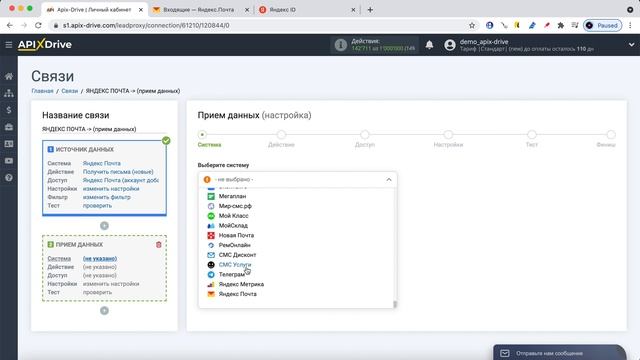Reload the page in browser toolbar
640x360 pixels.
(x=38, y=25)
